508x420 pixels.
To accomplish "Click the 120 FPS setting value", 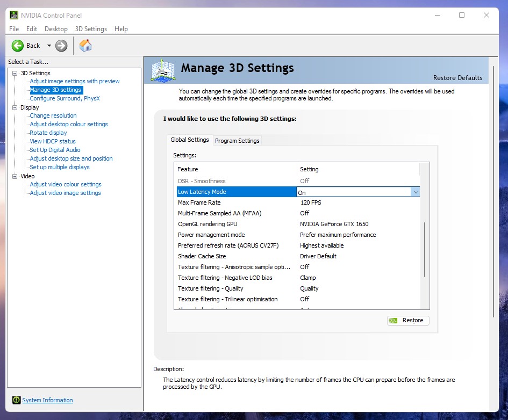I will coord(311,202).
